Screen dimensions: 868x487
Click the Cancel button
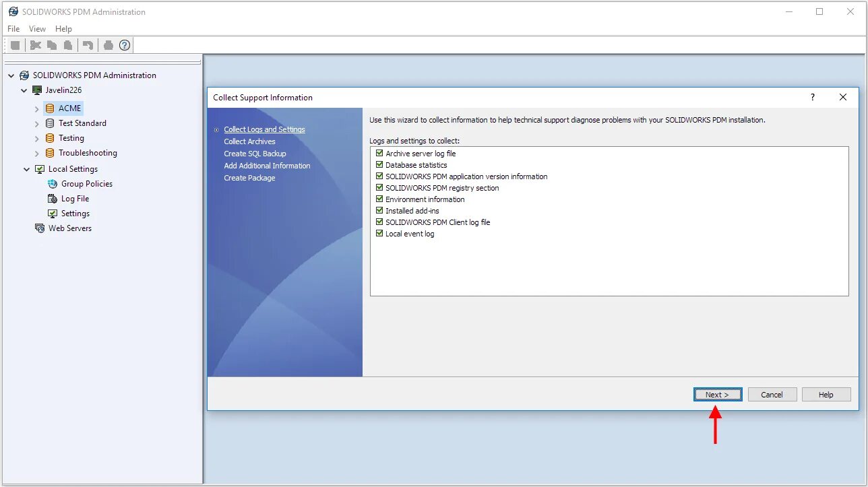click(772, 395)
